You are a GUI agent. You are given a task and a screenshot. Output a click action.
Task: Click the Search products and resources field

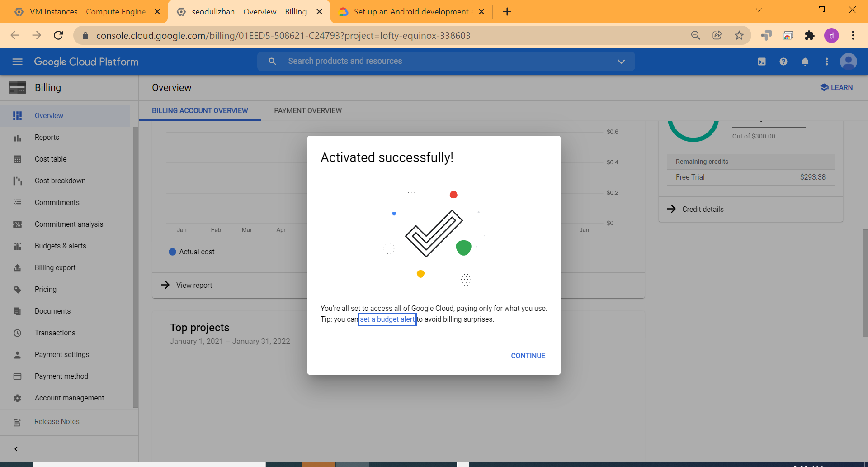[x=446, y=61]
